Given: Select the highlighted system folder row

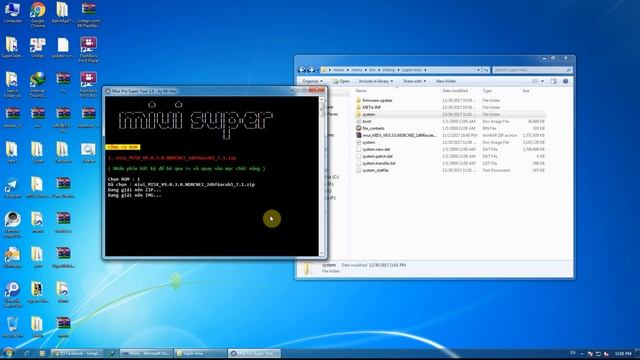Looking at the screenshot, I should tap(450, 114).
